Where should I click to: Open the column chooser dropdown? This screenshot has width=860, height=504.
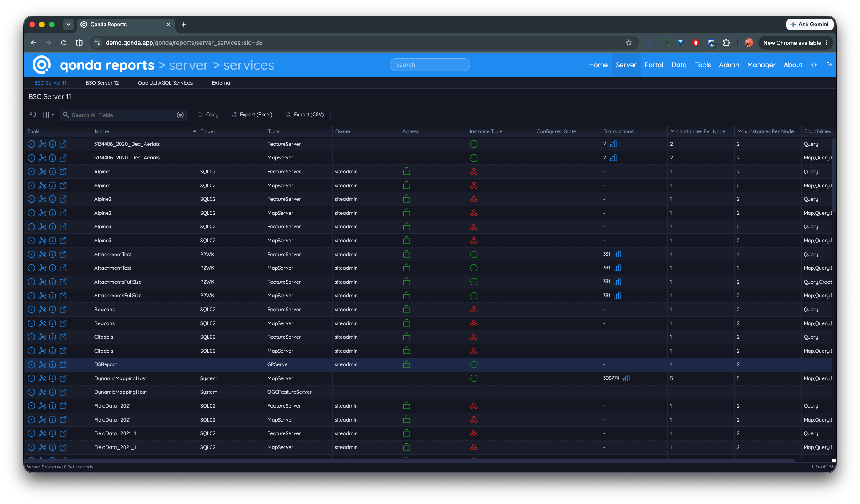pyautogui.click(x=48, y=115)
